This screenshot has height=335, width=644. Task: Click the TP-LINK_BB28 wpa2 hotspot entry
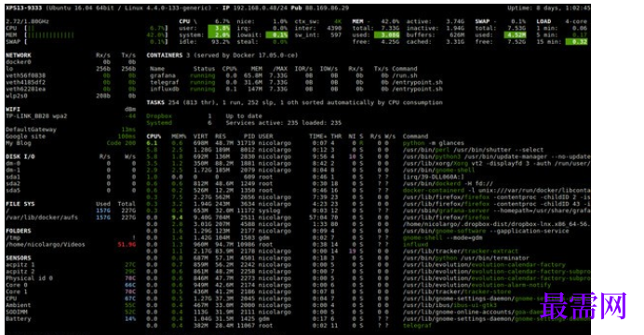pos(36,116)
